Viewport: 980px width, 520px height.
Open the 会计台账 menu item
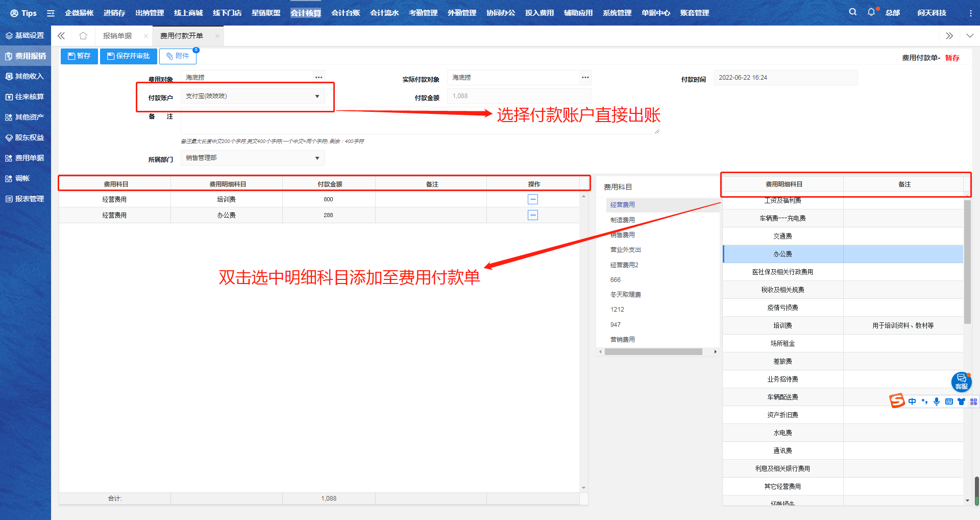click(345, 13)
